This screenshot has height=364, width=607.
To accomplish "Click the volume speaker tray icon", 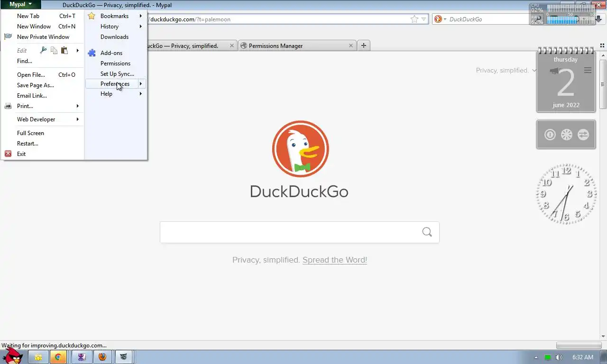I will (559, 357).
